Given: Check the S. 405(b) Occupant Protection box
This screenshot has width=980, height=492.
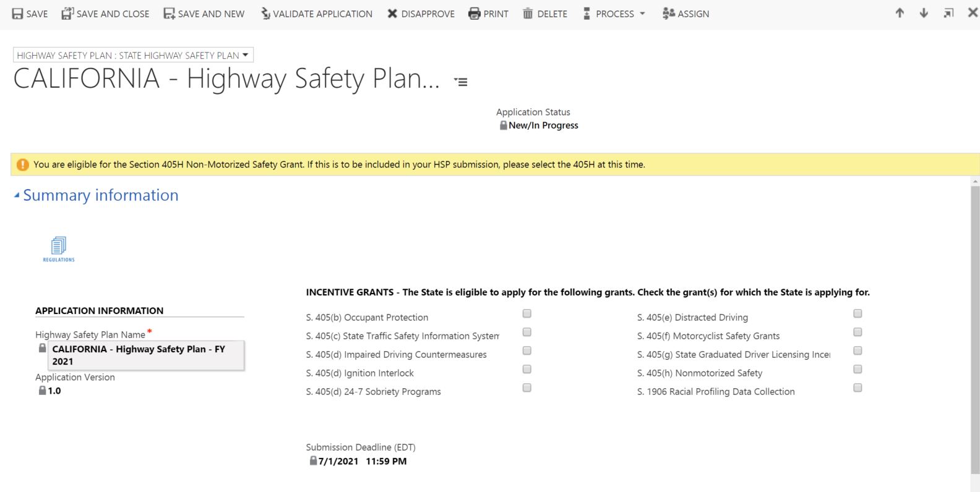Looking at the screenshot, I should [527, 314].
